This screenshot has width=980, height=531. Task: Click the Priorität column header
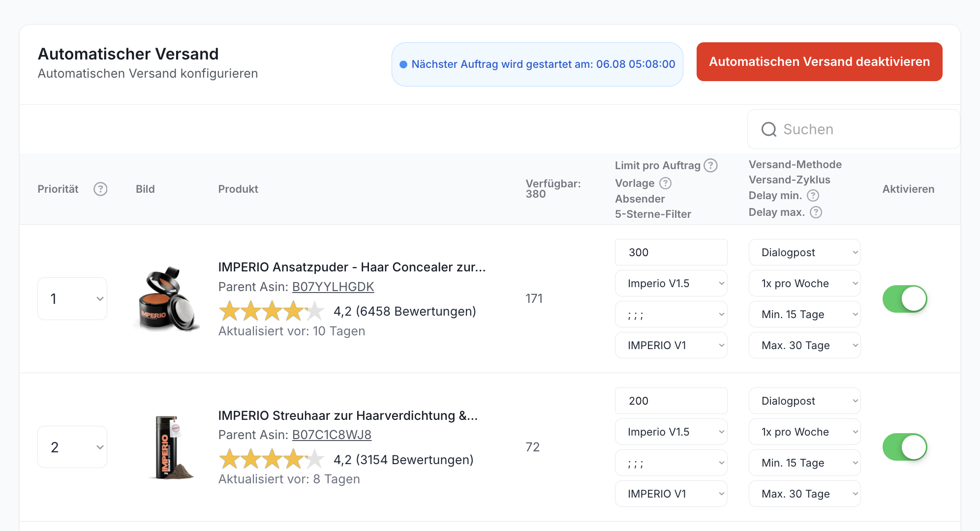pyautogui.click(x=58, y=189)
